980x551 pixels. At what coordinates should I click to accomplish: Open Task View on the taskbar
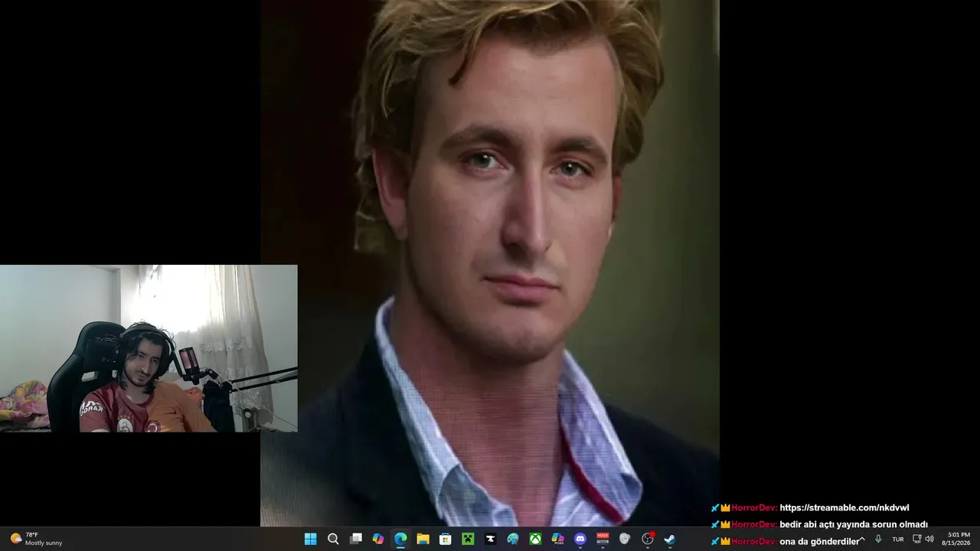(355, 539)
